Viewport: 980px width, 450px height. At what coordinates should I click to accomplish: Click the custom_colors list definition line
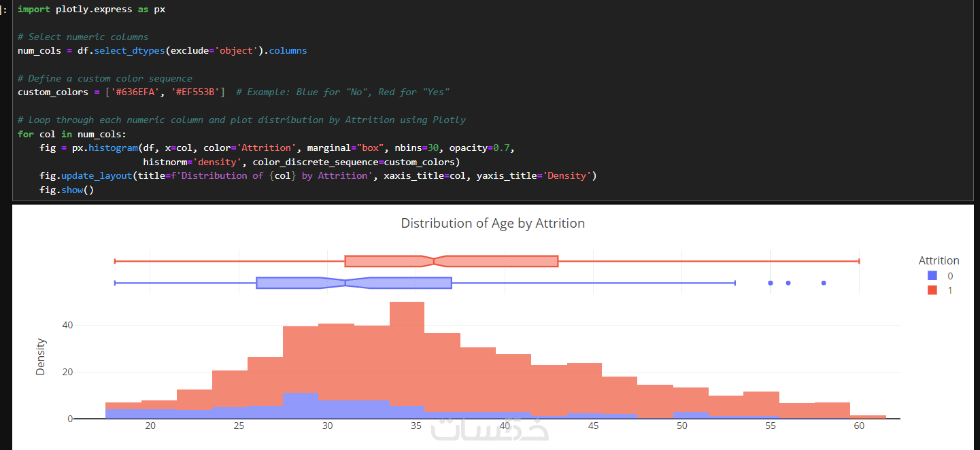121,92
